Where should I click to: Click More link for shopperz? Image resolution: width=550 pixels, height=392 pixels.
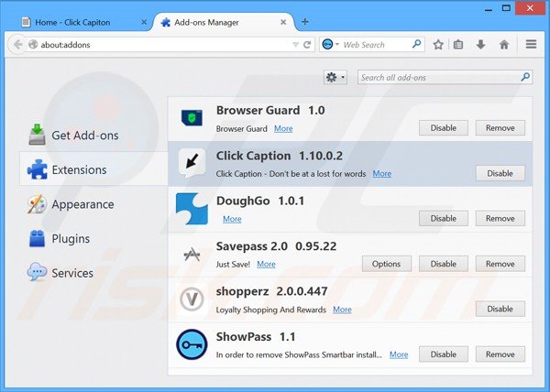click(x=342, y=310)
